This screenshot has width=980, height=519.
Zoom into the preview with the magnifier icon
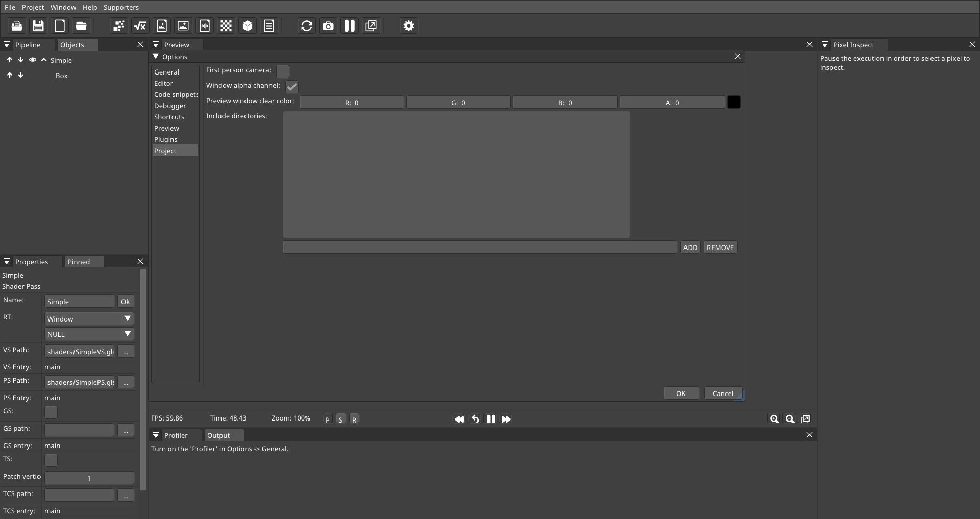point(774,419)
